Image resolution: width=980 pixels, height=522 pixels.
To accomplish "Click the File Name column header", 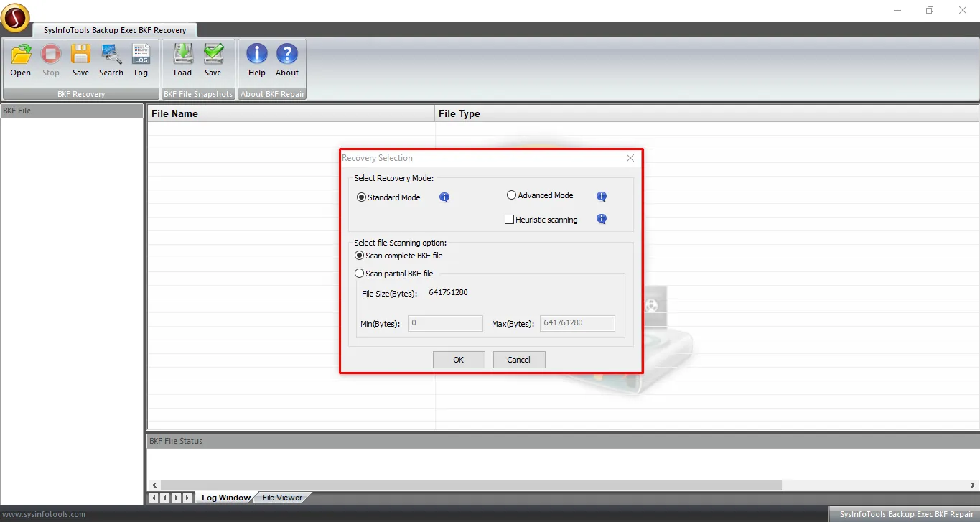I will 291,113.
